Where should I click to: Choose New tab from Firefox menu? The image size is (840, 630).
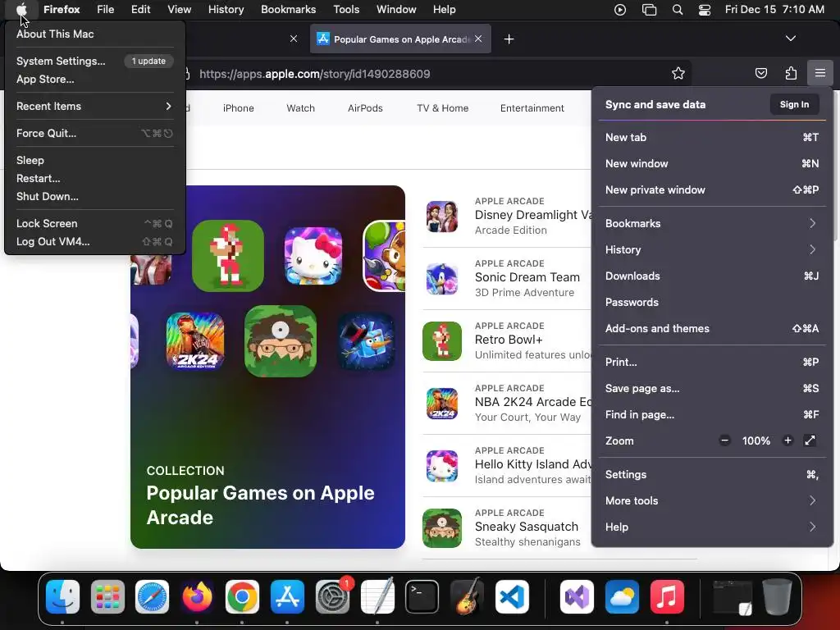tap(712, 137)
